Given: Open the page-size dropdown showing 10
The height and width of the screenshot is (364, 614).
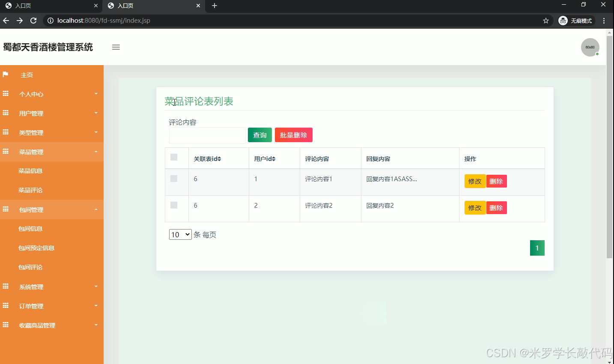Looking at the screenshot, I should (x=180, y=234).
